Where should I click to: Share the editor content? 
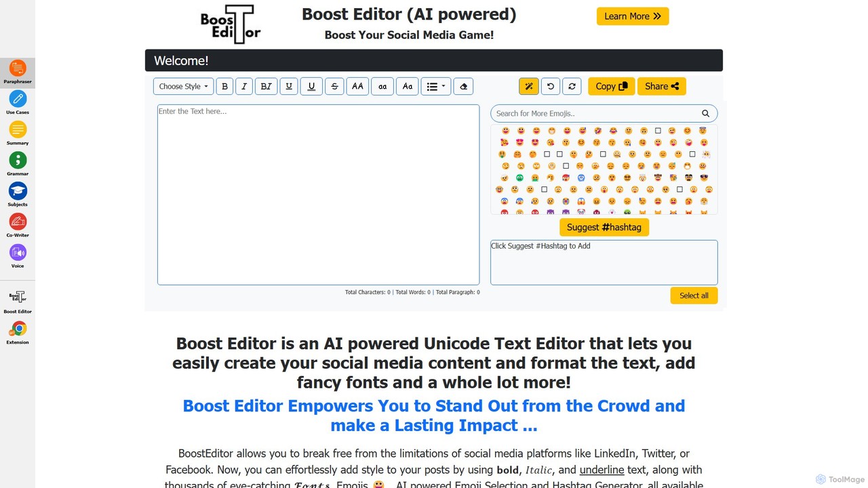pos(662,86)
